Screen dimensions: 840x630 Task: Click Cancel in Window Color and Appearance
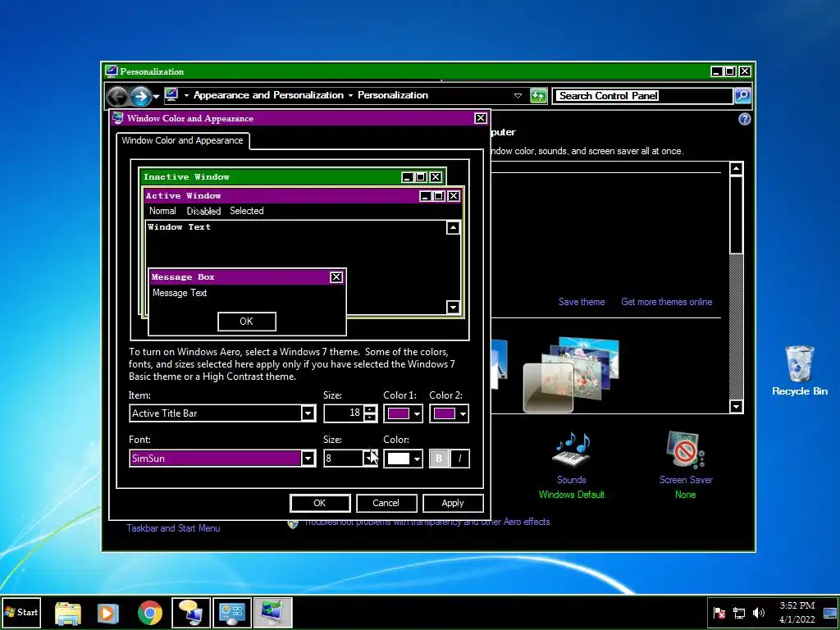pos(386,503)
